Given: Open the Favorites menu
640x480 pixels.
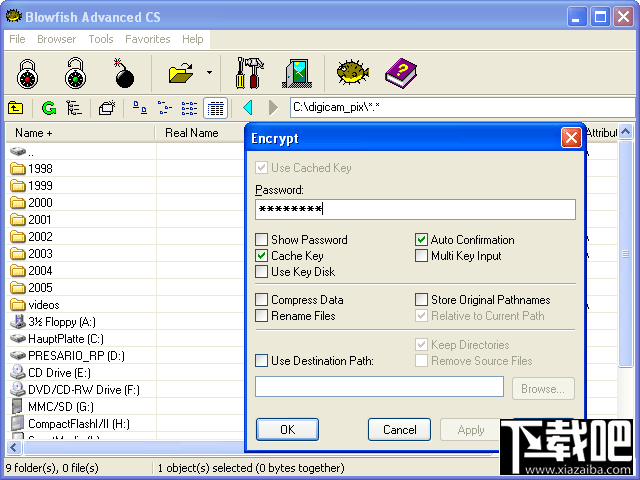Looking at the screenshot, I should (148, 39).
